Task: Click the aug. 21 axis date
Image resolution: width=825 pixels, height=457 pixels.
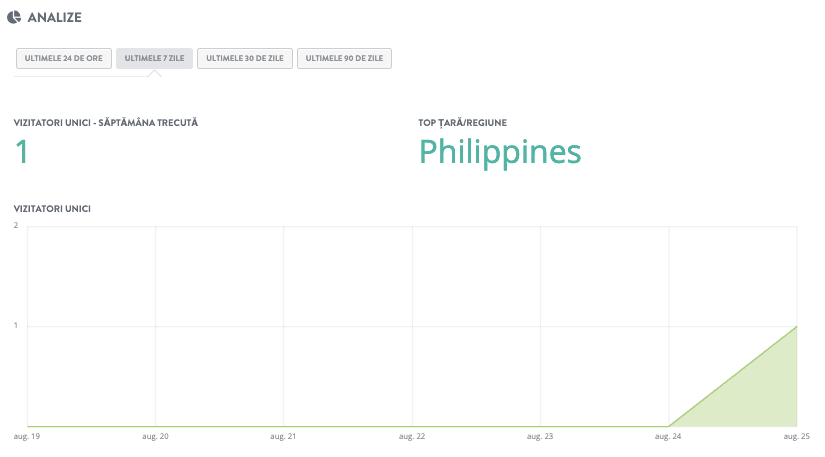Action: [283, 436]
